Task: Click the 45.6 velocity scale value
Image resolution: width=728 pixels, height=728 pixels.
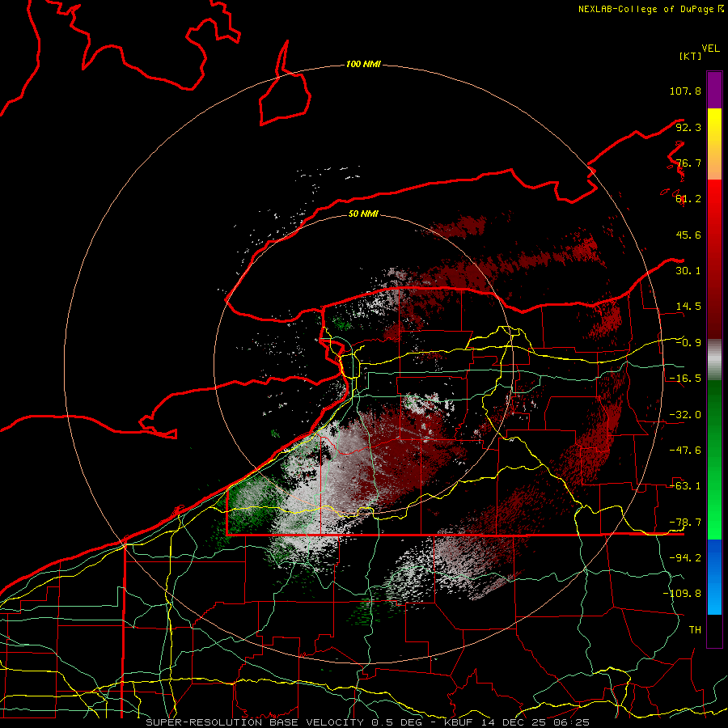Action: [x=688, y=235]
